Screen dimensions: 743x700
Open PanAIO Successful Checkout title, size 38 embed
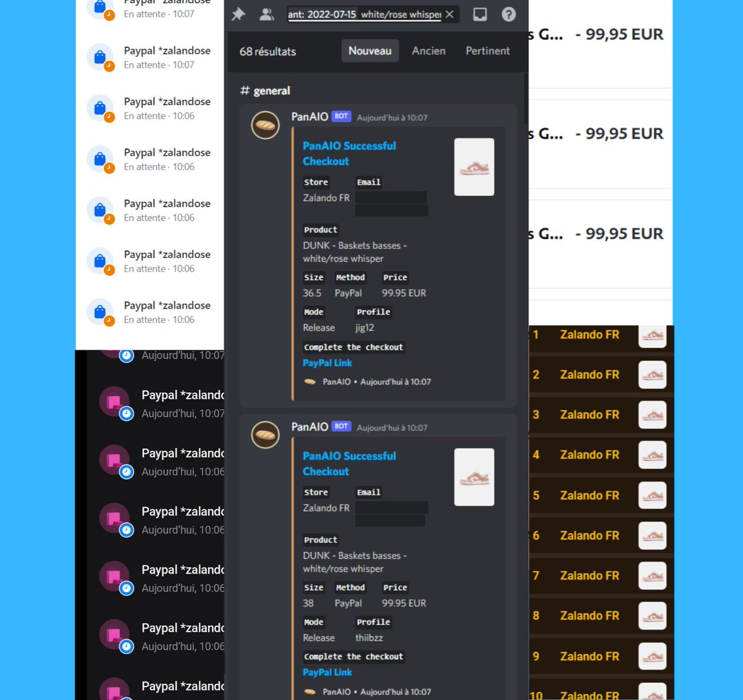pos(349,464)
